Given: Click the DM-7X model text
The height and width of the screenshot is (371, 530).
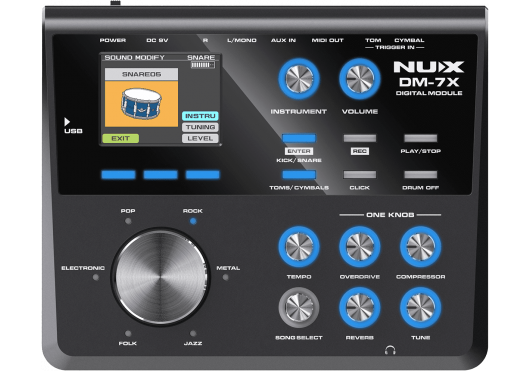Looking at the screenshot, I should coord(429,82).
